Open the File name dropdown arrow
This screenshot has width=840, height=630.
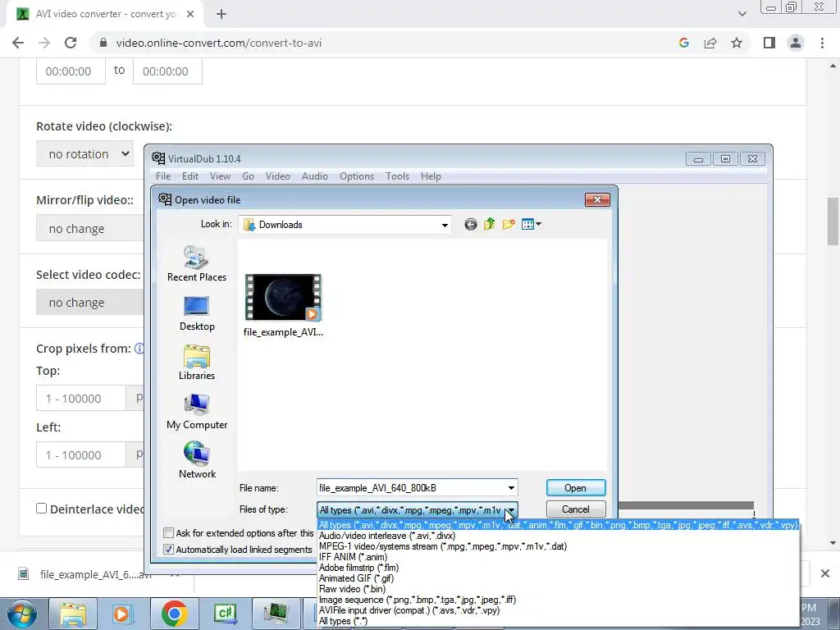[511, 488]
